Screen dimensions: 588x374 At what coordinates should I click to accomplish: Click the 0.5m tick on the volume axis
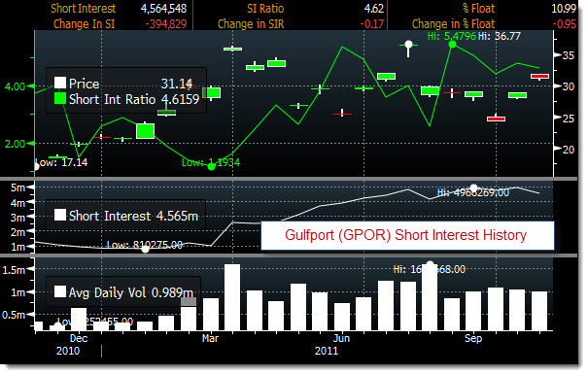click(x=14, y=315)
